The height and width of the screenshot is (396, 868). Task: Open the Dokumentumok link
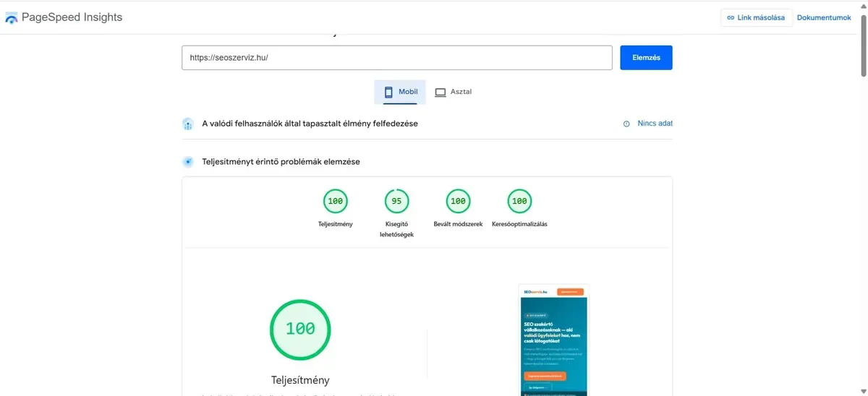coord(824,18)
